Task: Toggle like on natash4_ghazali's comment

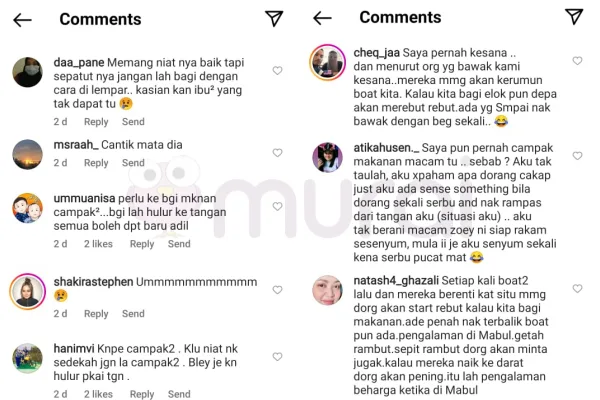Action: point(577,288)
